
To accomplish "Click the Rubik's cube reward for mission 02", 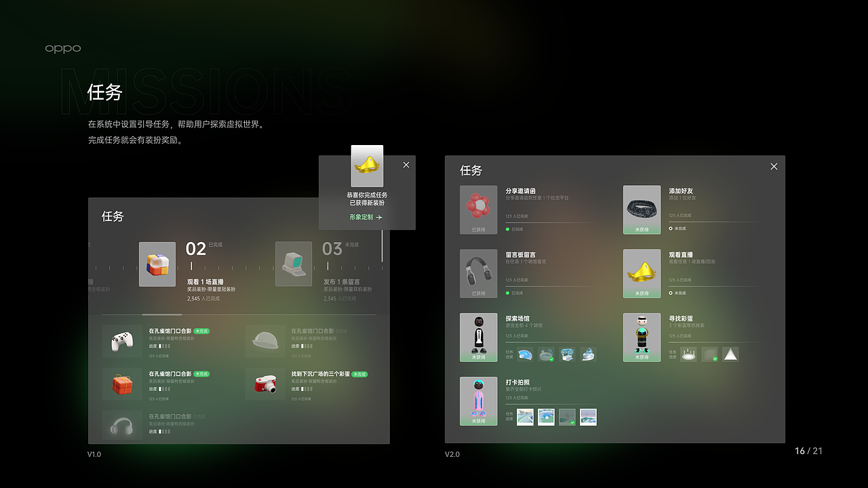I will click(x=157, y=264).
